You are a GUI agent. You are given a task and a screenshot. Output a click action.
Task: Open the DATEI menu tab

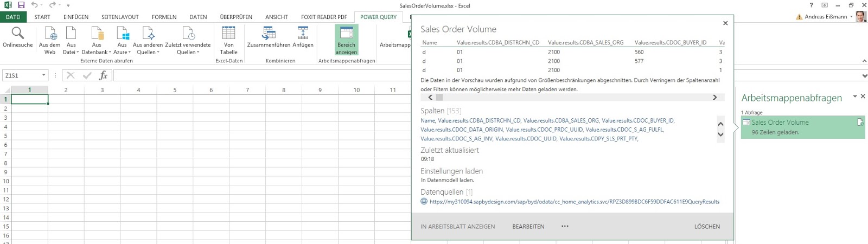tap(13, 17)
